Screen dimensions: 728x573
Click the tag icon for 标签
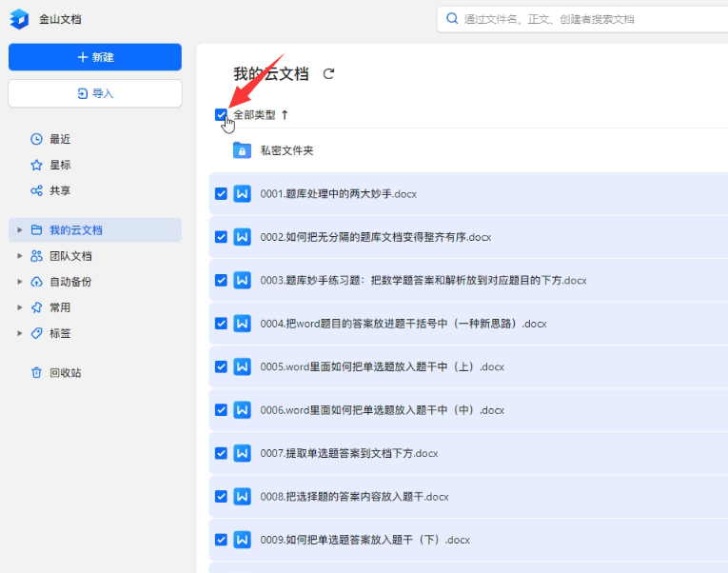pyautogui.click(x=36, y=333)
